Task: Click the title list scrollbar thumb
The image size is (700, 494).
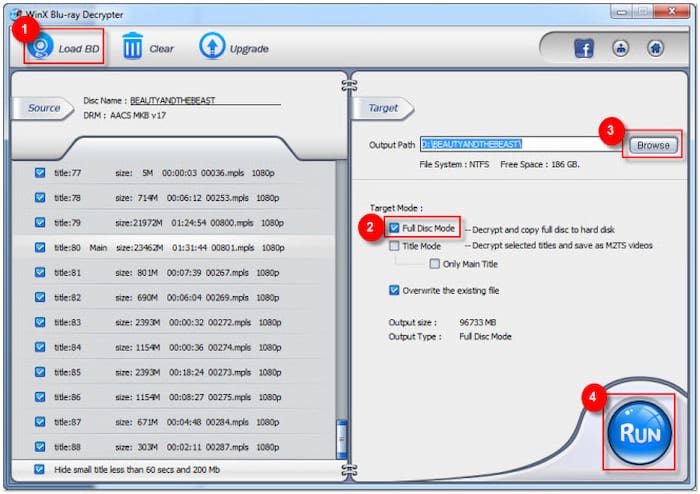Action: pyautogui.click(x=342, y=439)
